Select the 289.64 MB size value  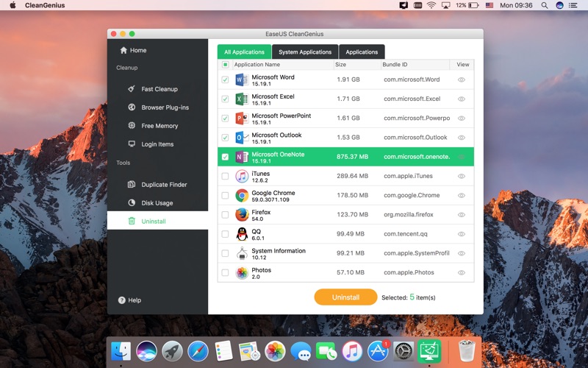coord(352,176)
